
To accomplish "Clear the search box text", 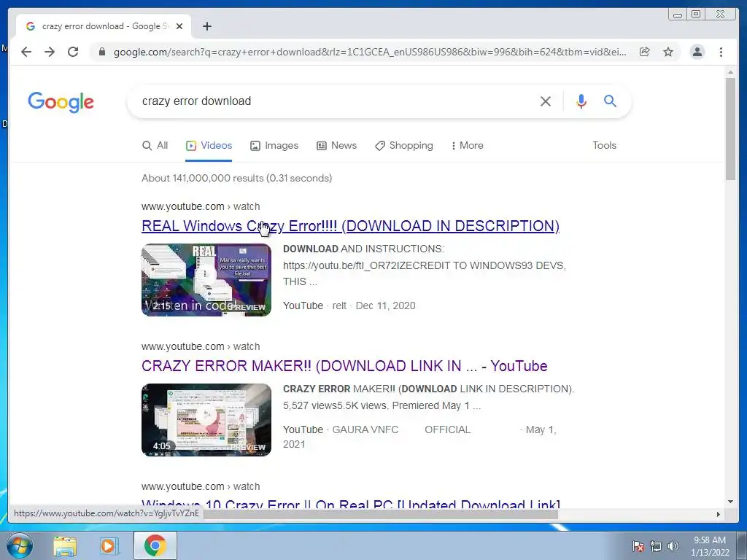I will tap(546, 101).
